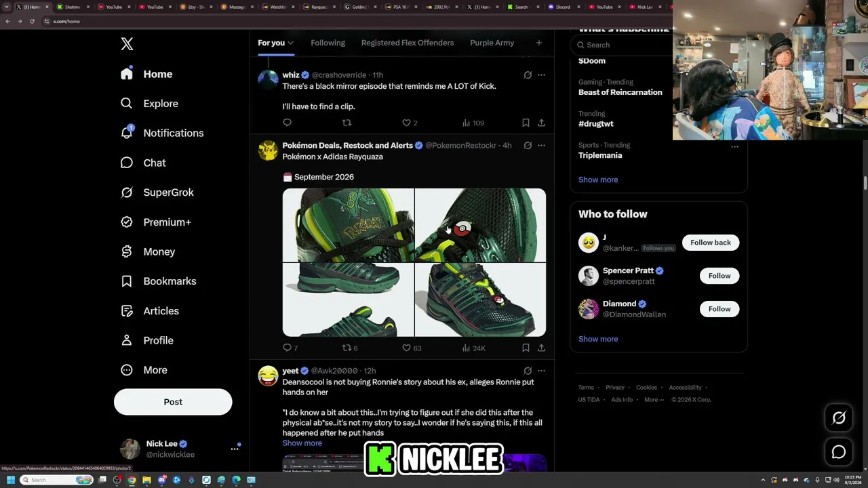This screenshot has height=488, width=868.
Task: Expand the footer More links menu
Action: (x=654, y=399)
